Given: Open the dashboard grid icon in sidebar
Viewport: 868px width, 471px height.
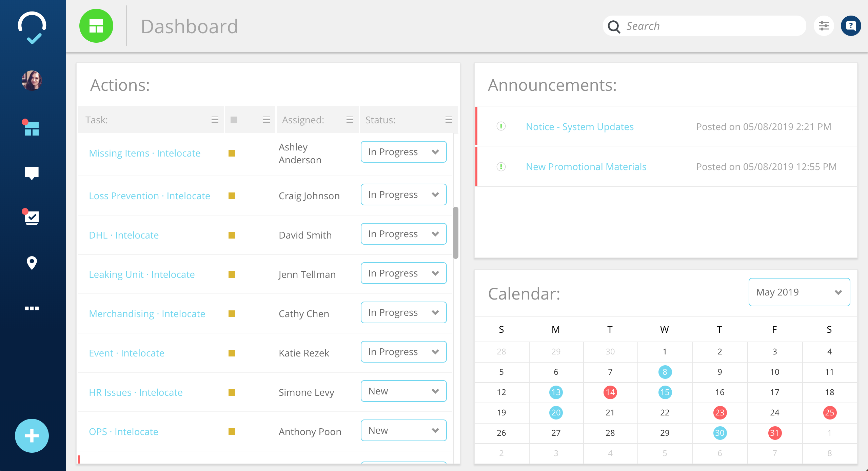Looking at the screenshot, I should point(32,129).
